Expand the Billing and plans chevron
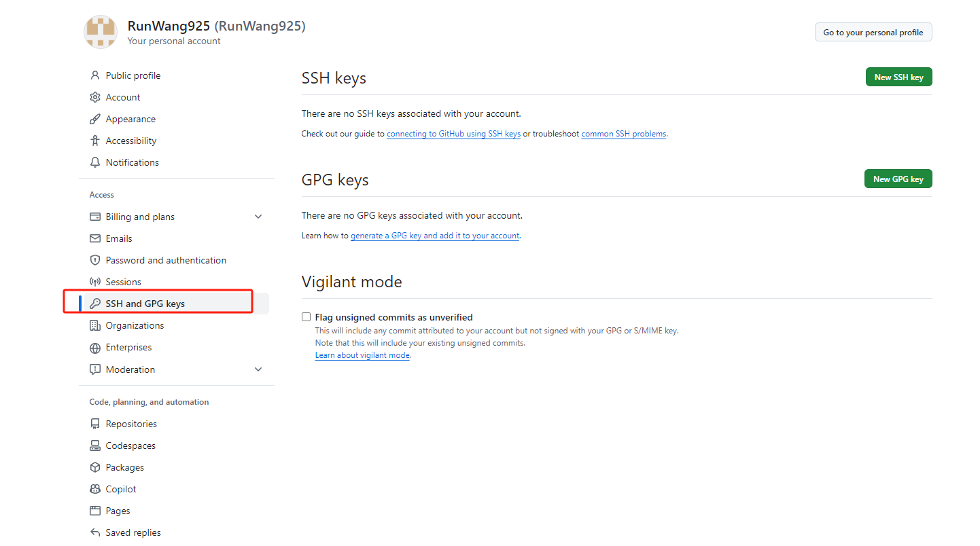The height and width of the screenshot is (546, 980). (x=258, y=217)
